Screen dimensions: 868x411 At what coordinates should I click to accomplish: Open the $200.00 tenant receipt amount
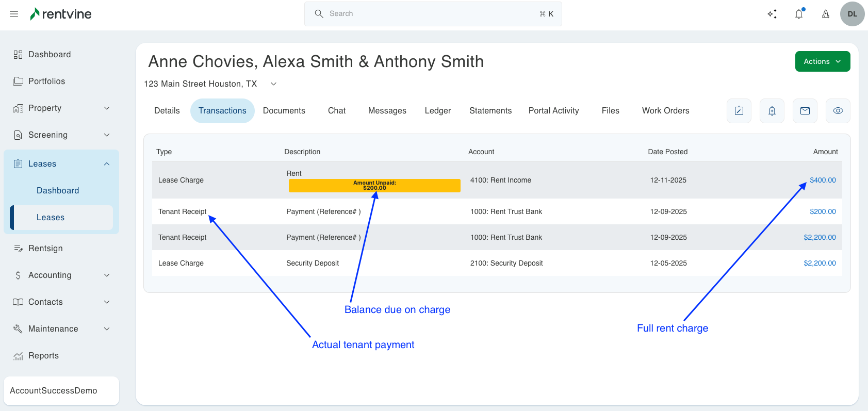822,211
